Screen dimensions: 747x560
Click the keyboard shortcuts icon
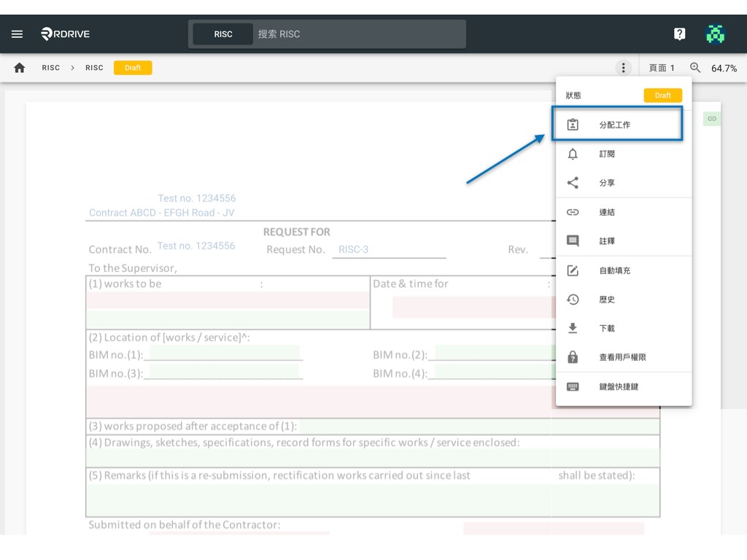(573, 386)
